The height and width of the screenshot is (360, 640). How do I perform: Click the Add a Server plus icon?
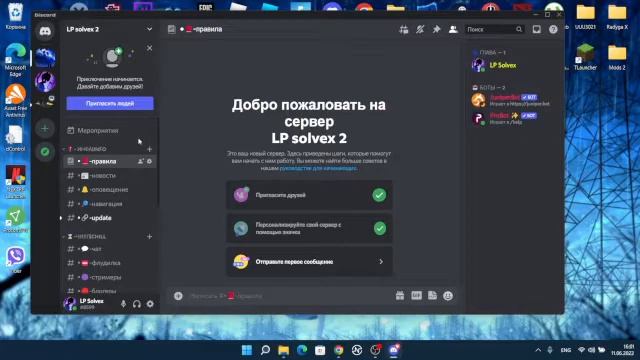tap(45, 129)
